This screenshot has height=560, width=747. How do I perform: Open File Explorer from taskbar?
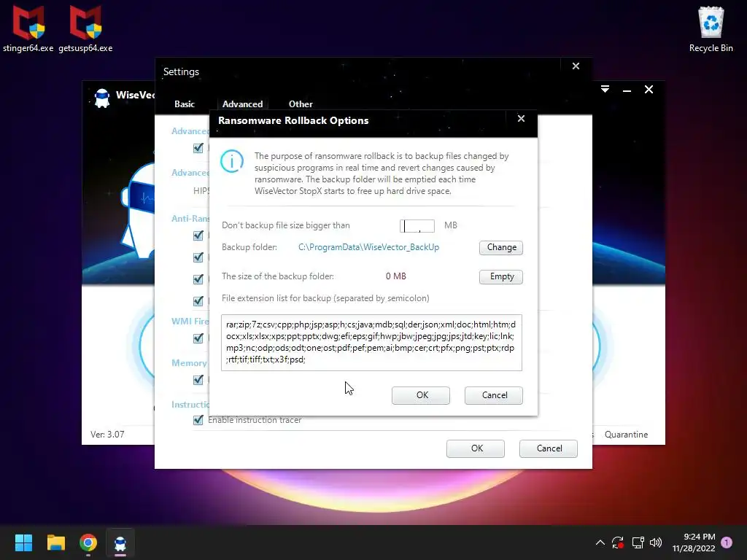(x=55, y=542)
